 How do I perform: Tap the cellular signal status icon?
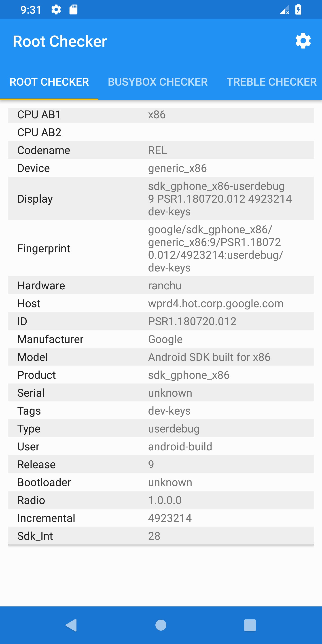click(x=284, y=10)
